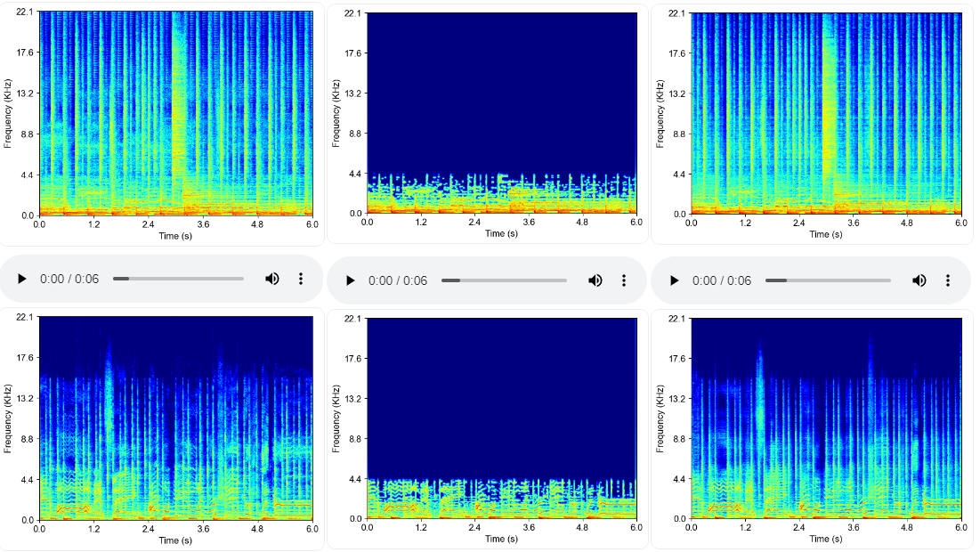Open more options on rightmost audio player

tap(947, 280)
